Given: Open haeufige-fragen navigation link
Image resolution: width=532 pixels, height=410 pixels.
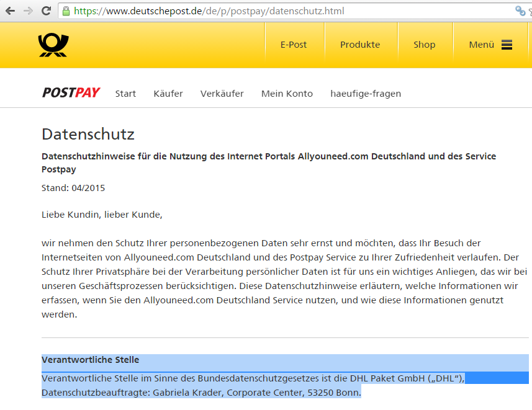Looking at the screenshot, I should [x=366, y=94].
